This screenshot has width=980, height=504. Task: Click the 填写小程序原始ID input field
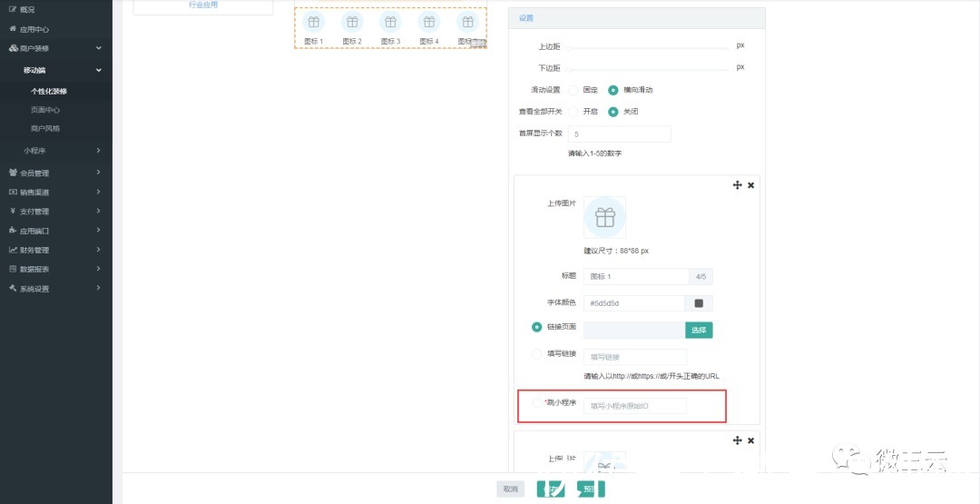[635, 406]
